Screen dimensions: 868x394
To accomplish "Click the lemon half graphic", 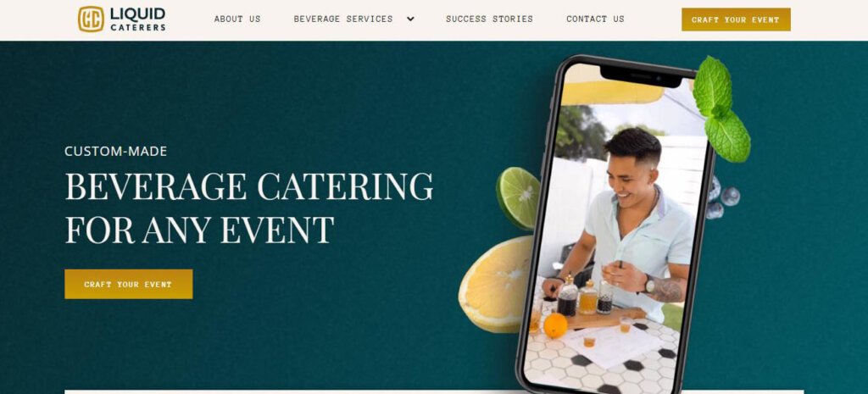I will 495,284.
